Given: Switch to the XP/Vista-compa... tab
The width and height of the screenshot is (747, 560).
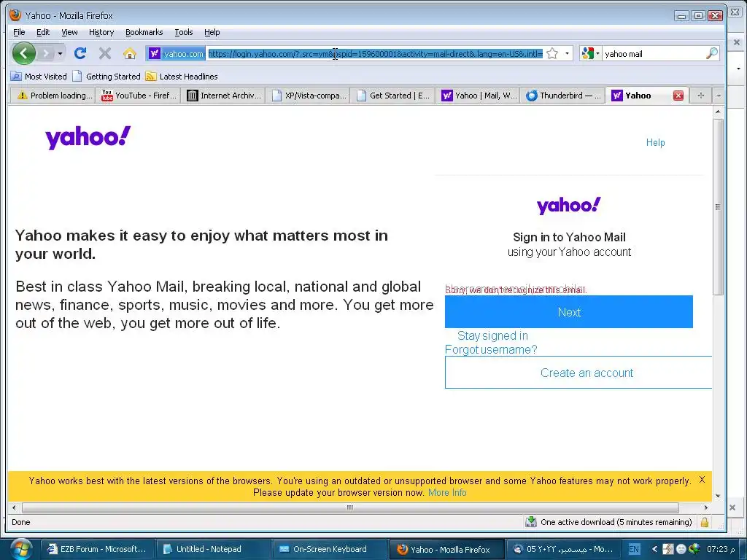Looking at the screenshot, I should (309, 96).
